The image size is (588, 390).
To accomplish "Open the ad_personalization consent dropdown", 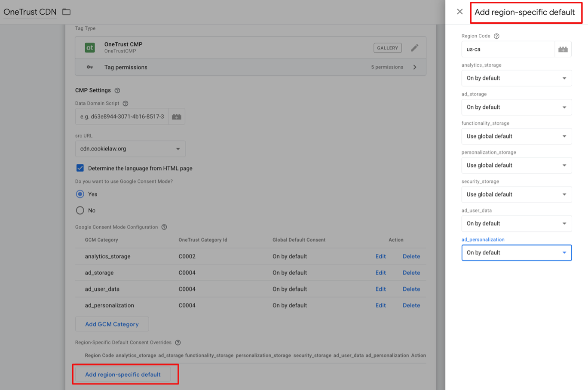I will [516, 253].
